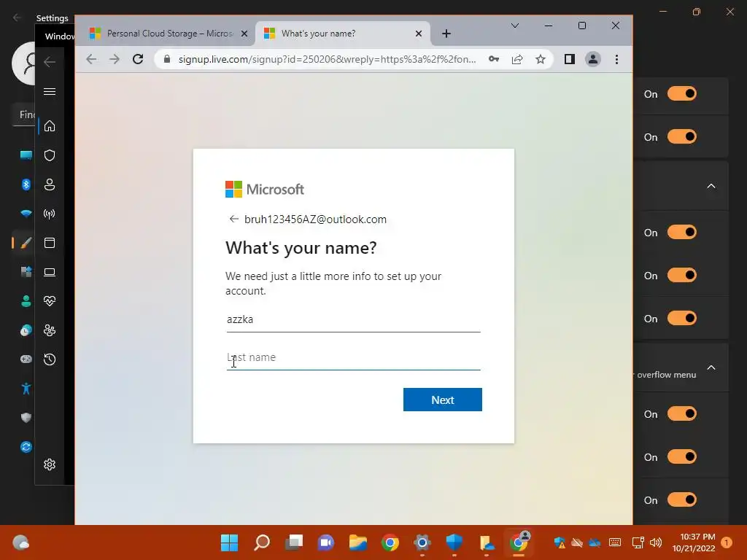Turn off the bottommost On toggle in Settings
This screenshot has height=560, width=747.
[682, 499]
